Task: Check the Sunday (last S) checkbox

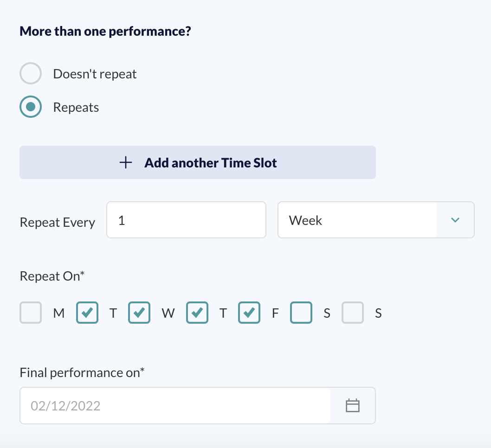Action: point(353,313)
